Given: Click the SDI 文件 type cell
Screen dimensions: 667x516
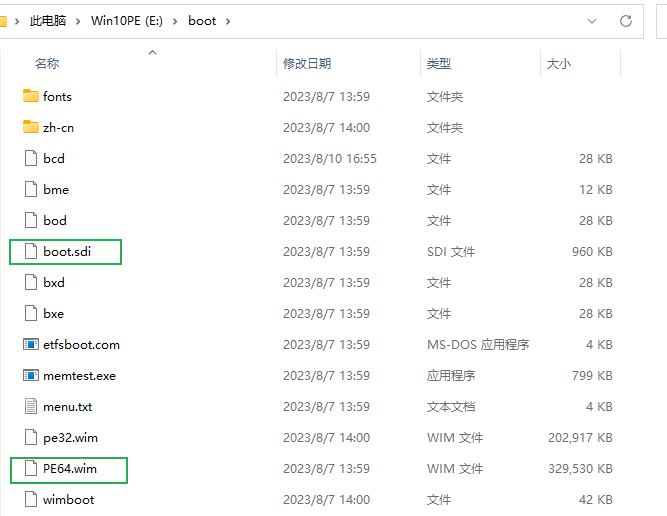Looking at the screenshot, I should (451, 252).
